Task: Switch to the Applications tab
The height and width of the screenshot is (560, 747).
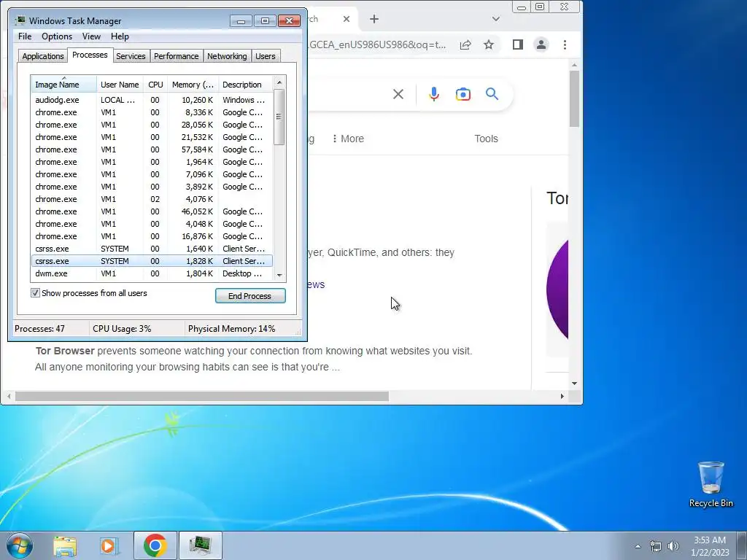Action: coord(43,56)
